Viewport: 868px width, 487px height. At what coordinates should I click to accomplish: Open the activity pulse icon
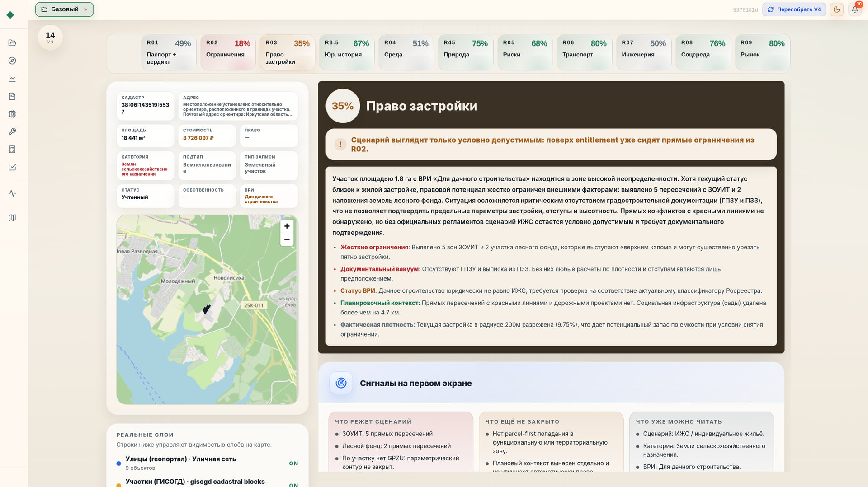(x=12, y=193)
